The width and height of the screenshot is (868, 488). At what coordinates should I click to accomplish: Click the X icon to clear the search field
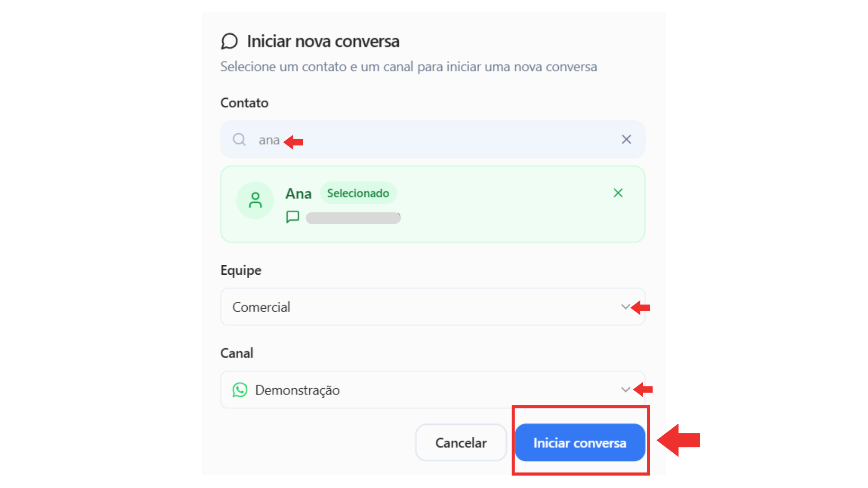626,139
